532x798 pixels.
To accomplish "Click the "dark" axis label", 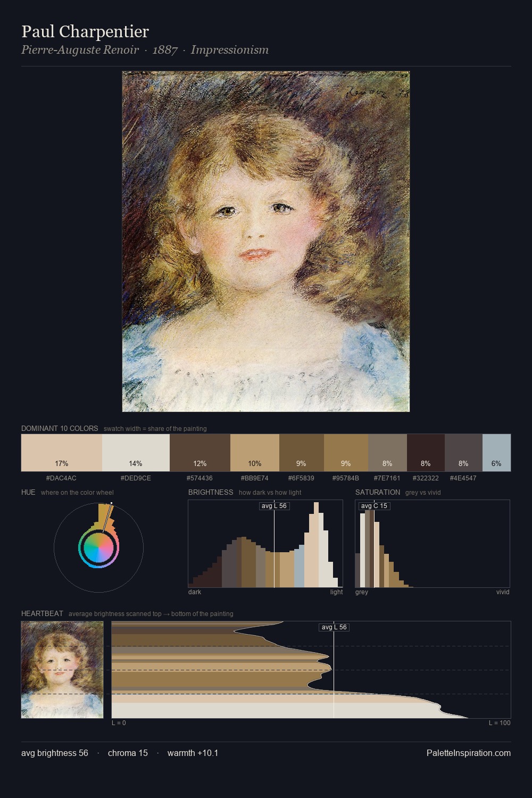I will pyautogui.click(x=195, y=592).
